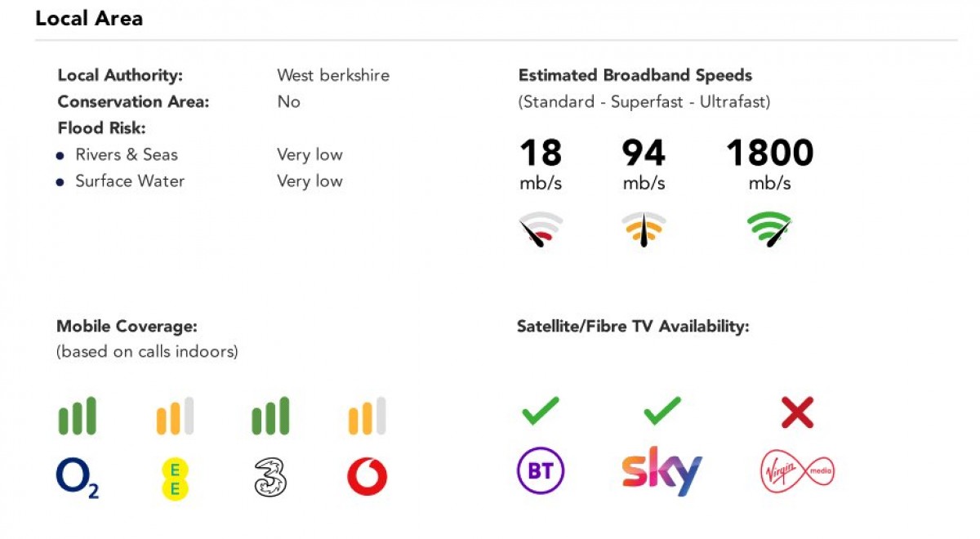Screen dimensions: 980x539
Task: Click the green checkmark above Sky
Action: coord(662,411)
